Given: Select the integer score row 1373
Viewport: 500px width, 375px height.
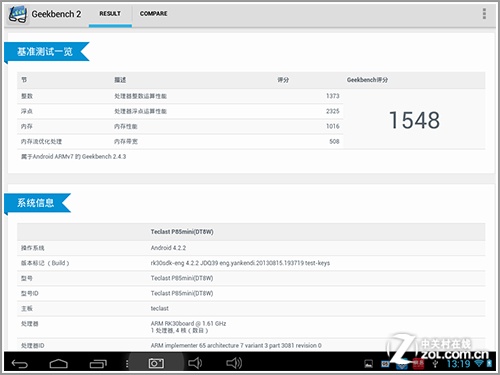Looking at the screenshot, I should click(x=180, y=96).
